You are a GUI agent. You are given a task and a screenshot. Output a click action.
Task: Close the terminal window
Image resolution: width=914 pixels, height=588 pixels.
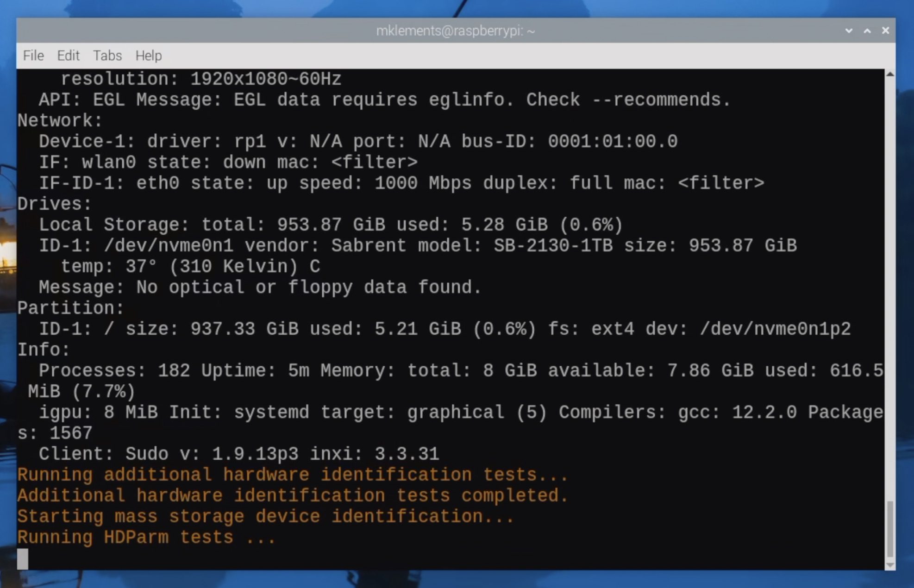885,31
